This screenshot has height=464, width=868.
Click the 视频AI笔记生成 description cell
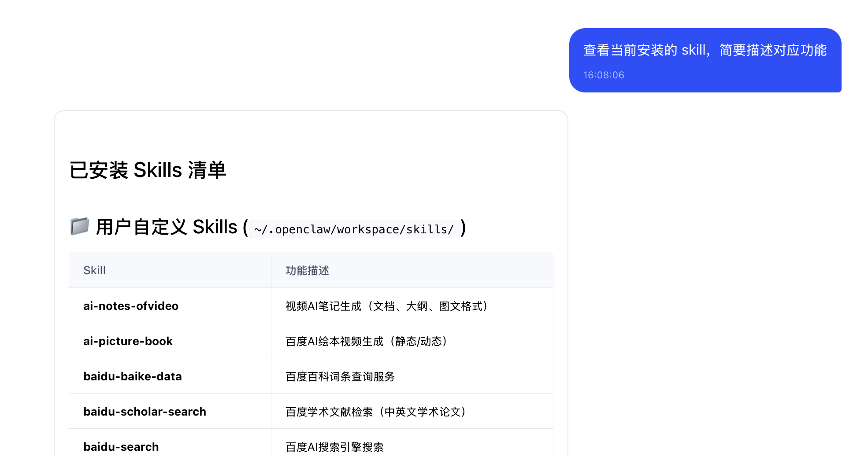coord(386,306)
